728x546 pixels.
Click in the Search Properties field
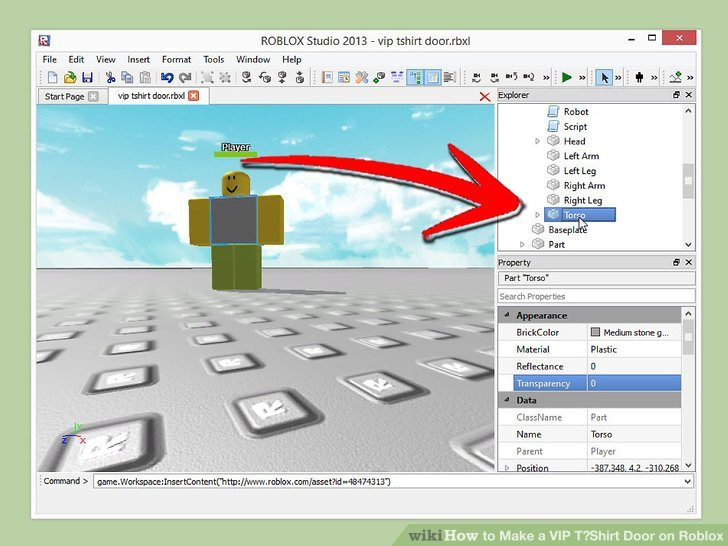click(596, 296)
